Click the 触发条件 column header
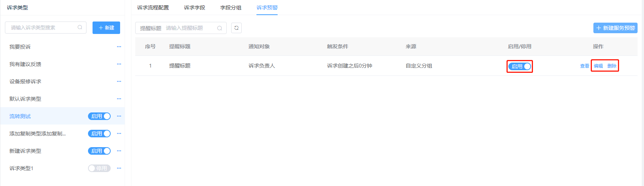This screenshot has width=644, height=186. pyautogui.click(x=338, y=46)
